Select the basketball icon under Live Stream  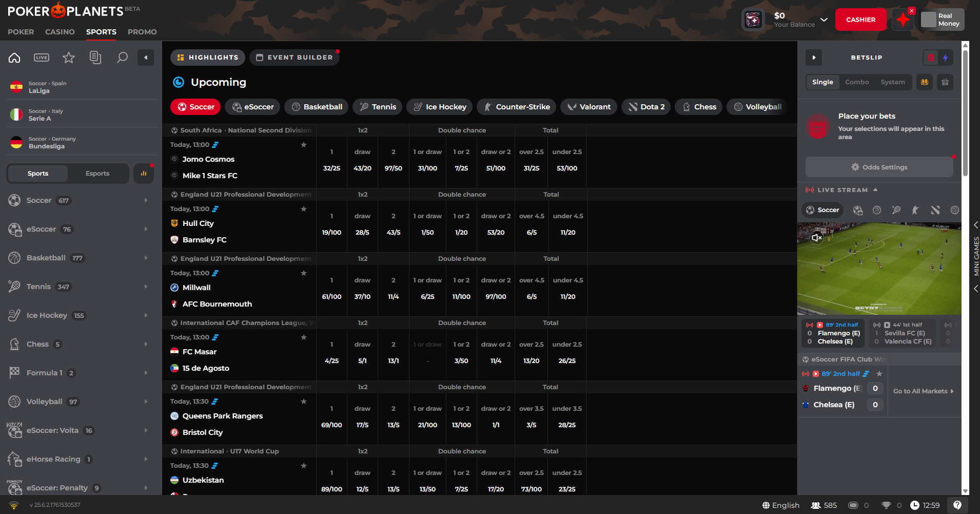pyautogui.click(x=876, y=210)
